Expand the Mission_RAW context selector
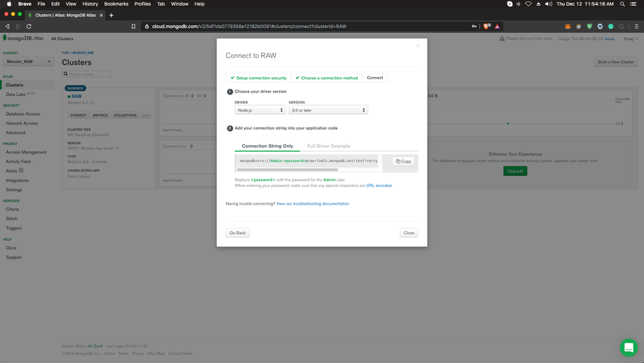The width and height of the screenshot is (644, 363). point(28,62)
